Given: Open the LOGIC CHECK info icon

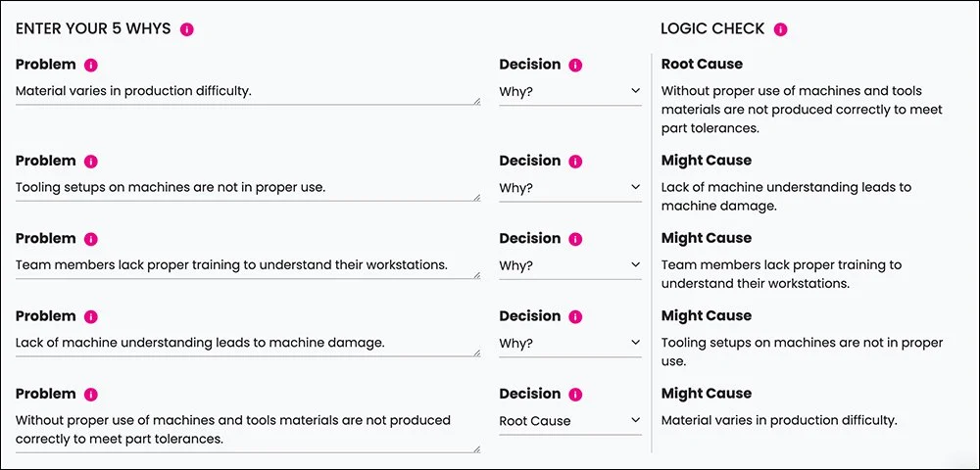Looking at the screenshot, I should (x=780, y=29).
